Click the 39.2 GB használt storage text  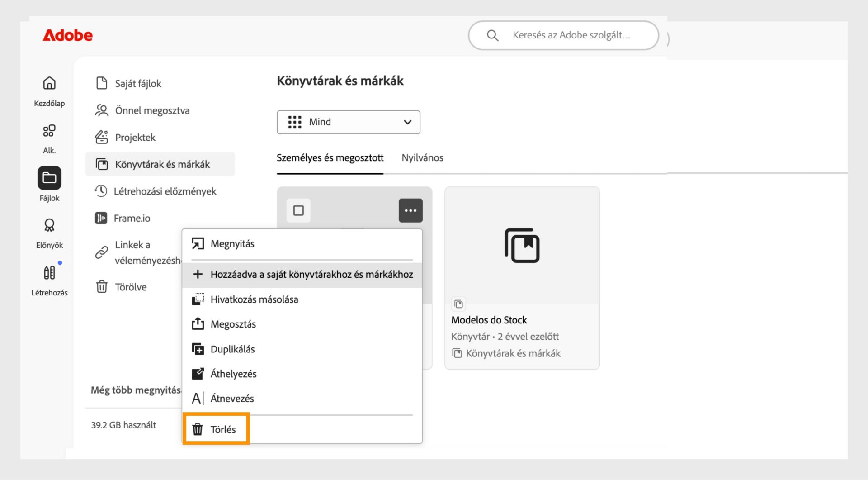point(123,425)
